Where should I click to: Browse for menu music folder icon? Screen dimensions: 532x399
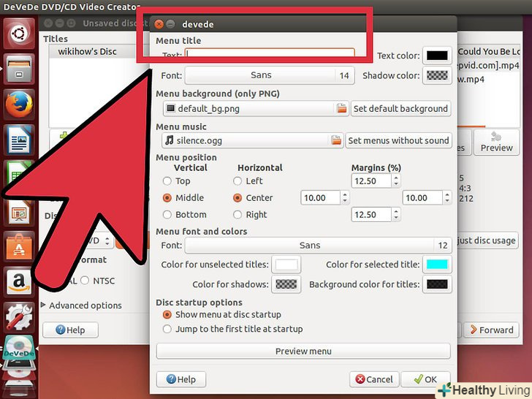[x=336, y=140]
